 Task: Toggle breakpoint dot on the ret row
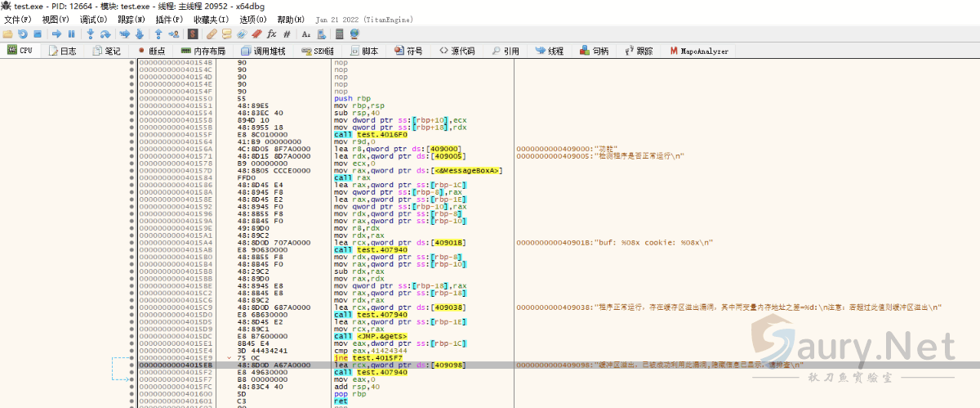point(132,401)
